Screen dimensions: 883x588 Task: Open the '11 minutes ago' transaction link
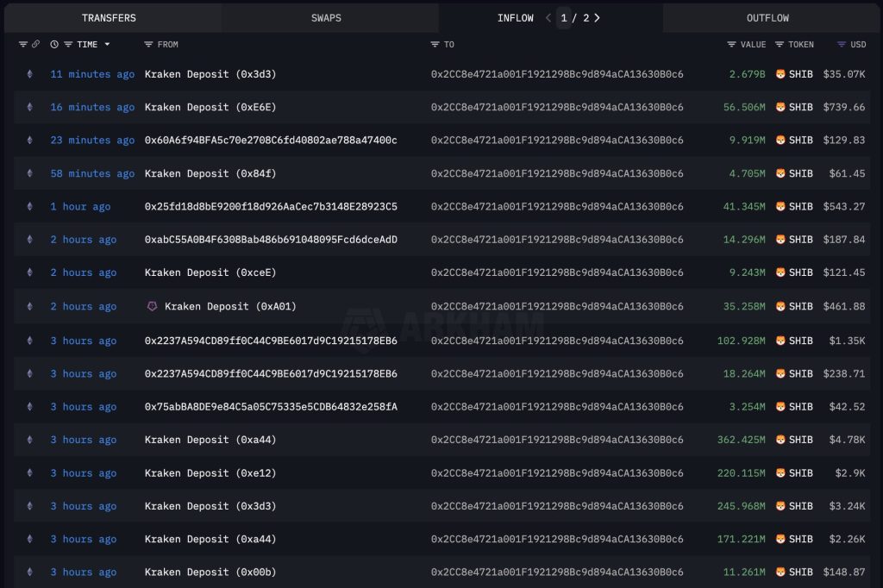point(92,74)
